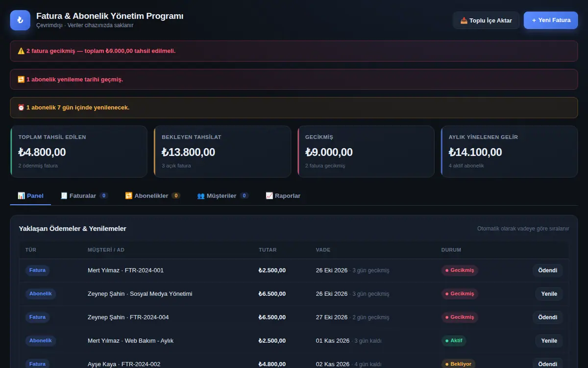Click the Toplu İçe Aktar button
588x368 pixels.
click(x=486, y=20)
